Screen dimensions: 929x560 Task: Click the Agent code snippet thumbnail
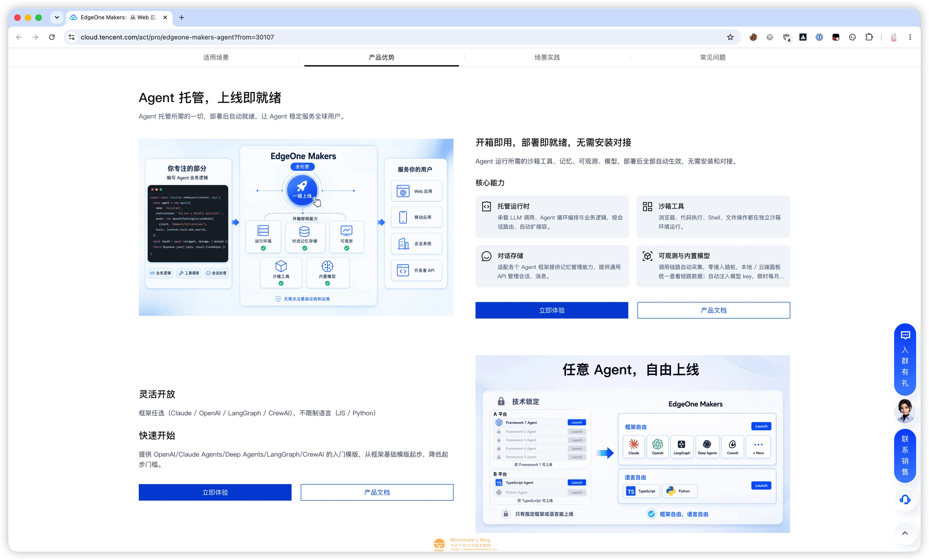click(188, 223)
